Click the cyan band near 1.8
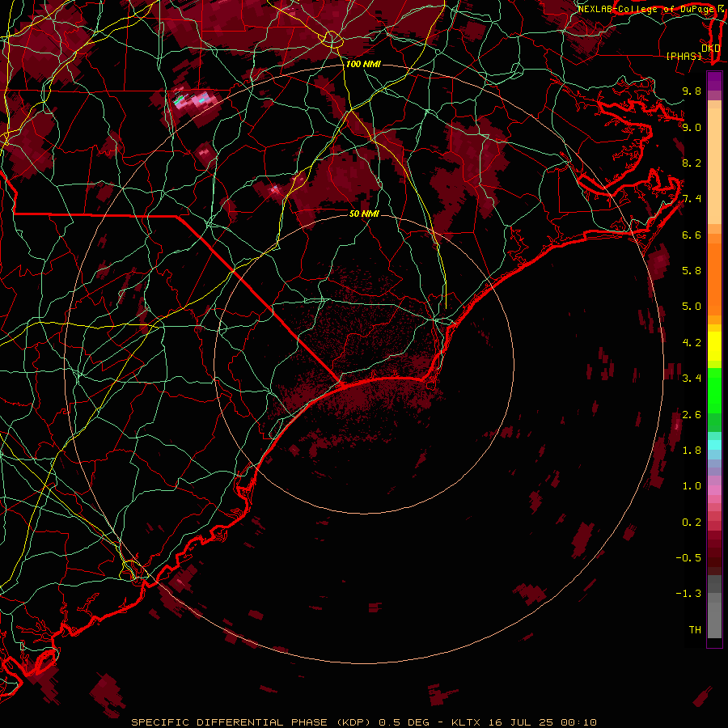The image size is (728, 728). click(714, 445)
